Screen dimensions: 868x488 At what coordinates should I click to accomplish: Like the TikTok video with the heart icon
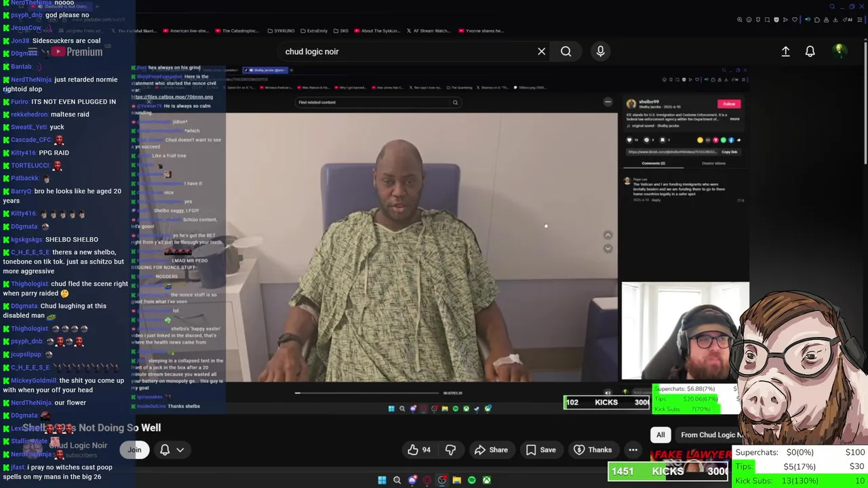point(629,140)
